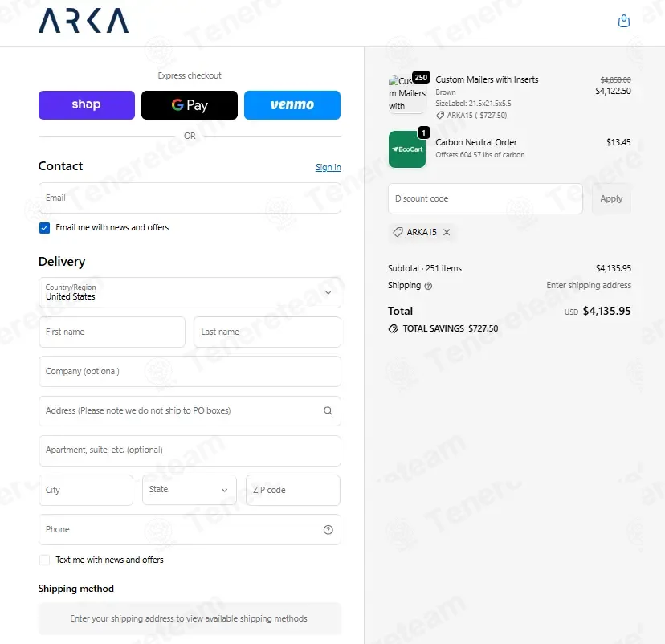The height and width of the screenshot is (644, 665).
Task: Click the Express checkout label
Action: (190, 75)
